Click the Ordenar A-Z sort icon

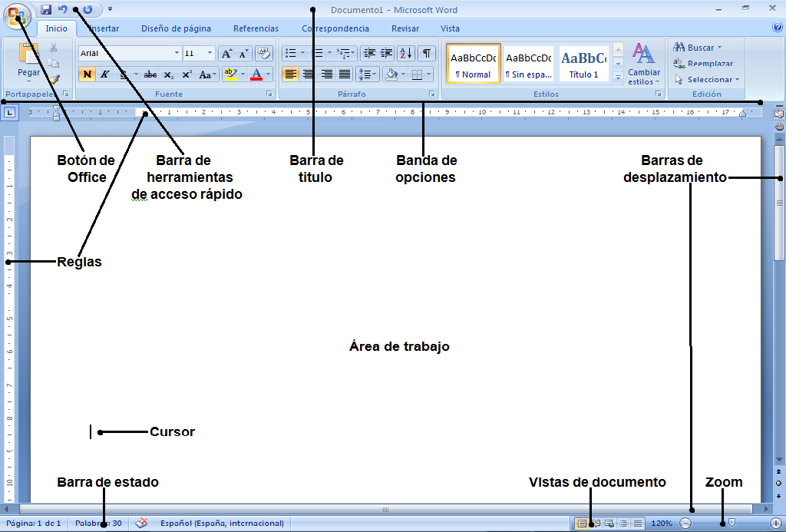[x=406, y=52]
